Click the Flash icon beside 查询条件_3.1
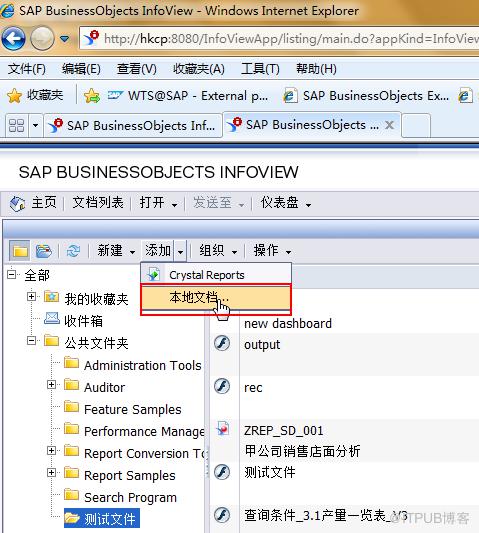 click(222, 515)
